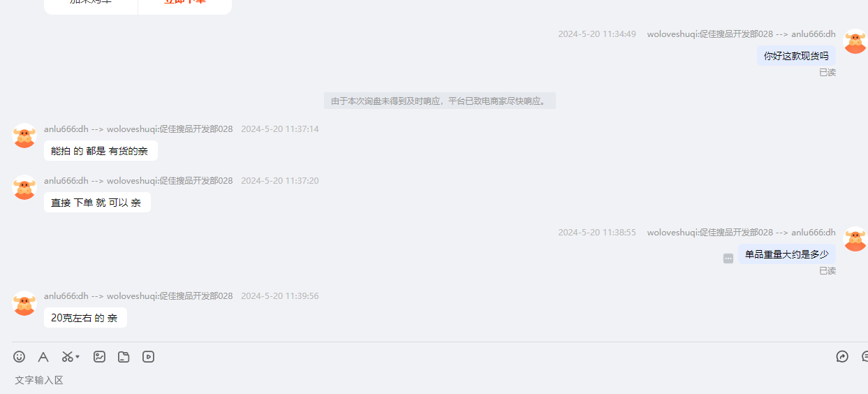Click the avatar beside 20克左右 的 亲

pos(24,303)
